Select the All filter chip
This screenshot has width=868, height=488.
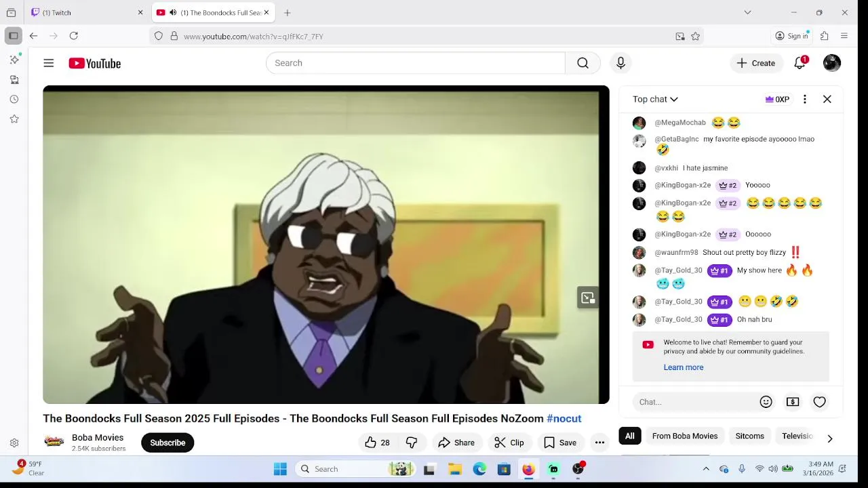[630, 436]
